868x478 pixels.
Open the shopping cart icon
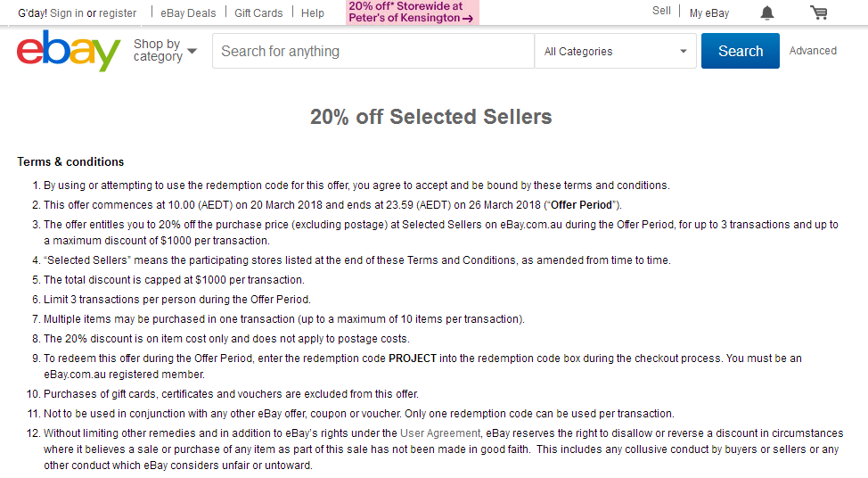[x=819, y=12]
